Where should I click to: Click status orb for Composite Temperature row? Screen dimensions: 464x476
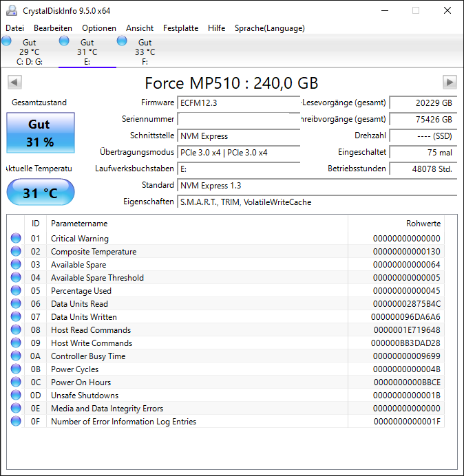point(16,251)
